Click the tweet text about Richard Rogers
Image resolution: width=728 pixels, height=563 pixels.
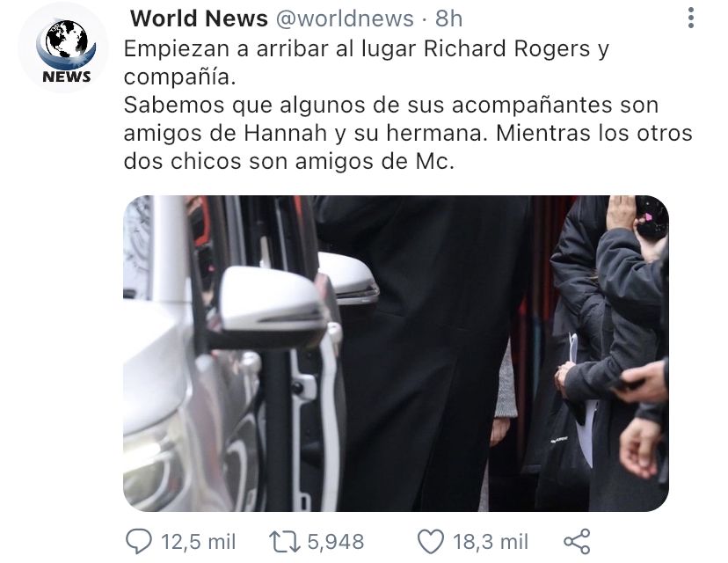pyautogui.click(x=366, y=62)
